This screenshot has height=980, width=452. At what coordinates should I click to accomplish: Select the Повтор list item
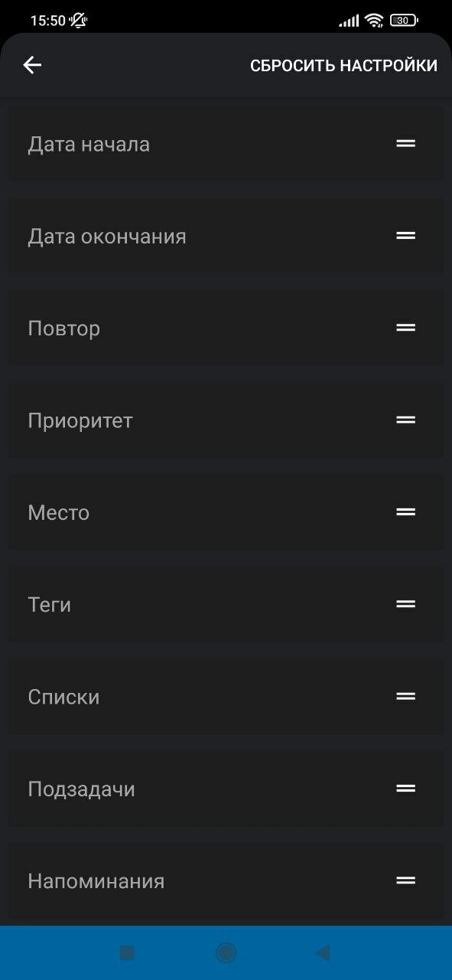226,328
